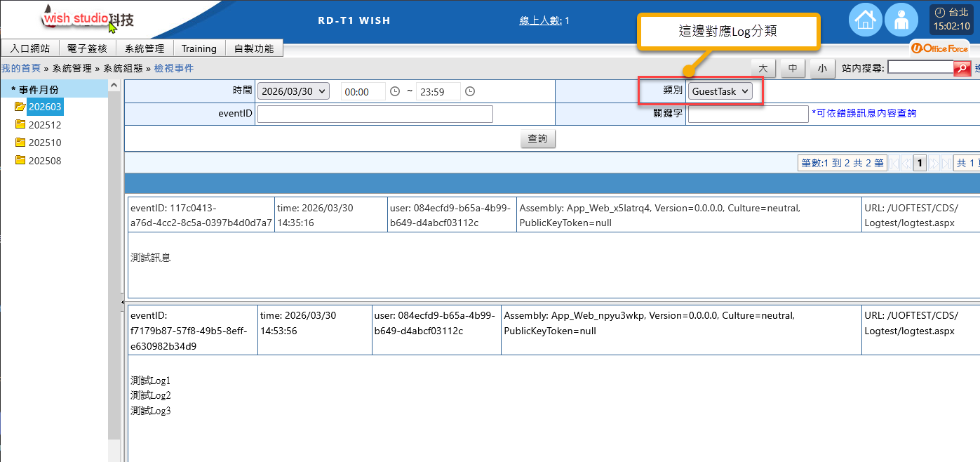Click the 查詢 search button
The image size is (980, 462).
pyautogui.click(x=537, y=139)
